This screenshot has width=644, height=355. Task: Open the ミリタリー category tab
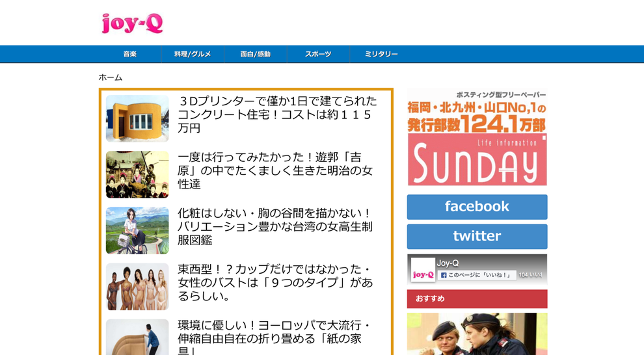tap(381, 54)
